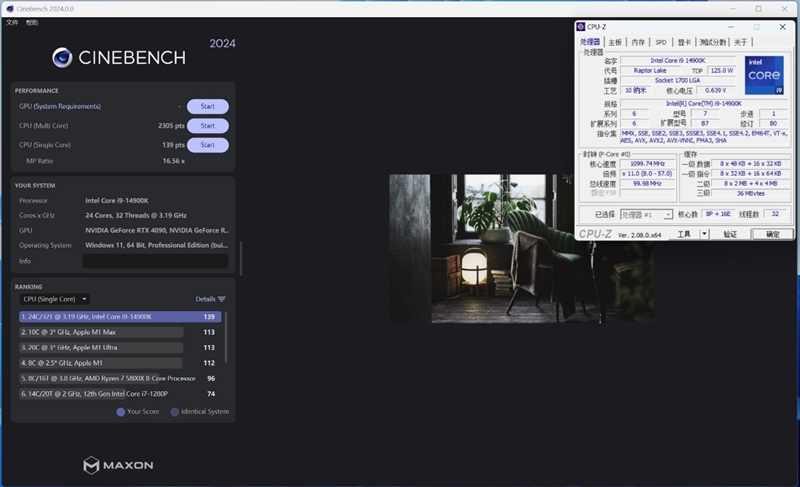Open the Details link in Ranking
800x487 pixels.
click(x=205, y=299)
